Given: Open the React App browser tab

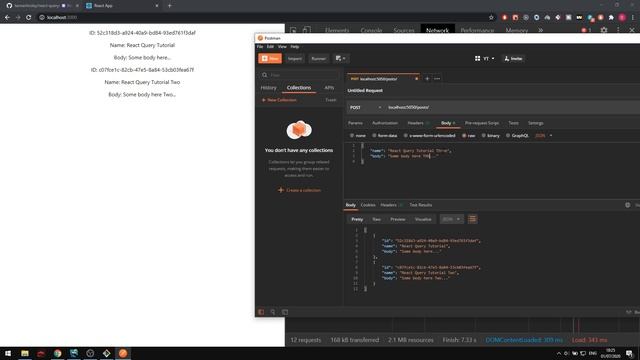Looking at the screenshot, I should point(122,6).
